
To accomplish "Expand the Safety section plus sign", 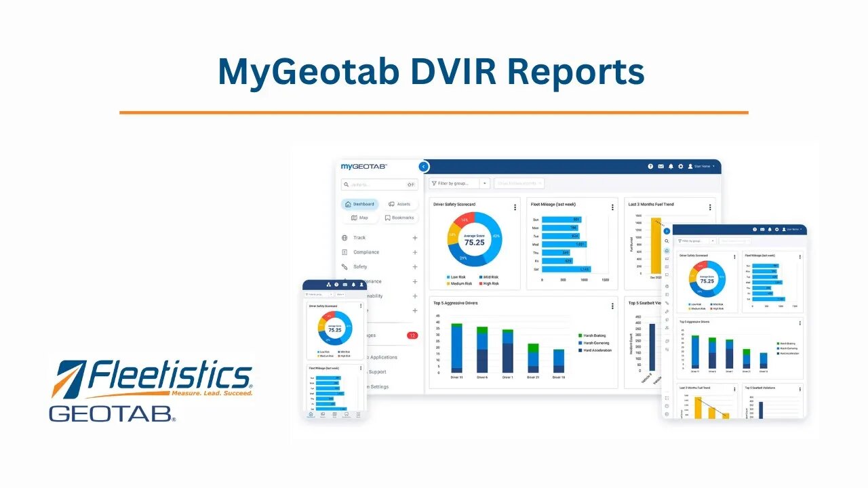I will tap(415, 267).
